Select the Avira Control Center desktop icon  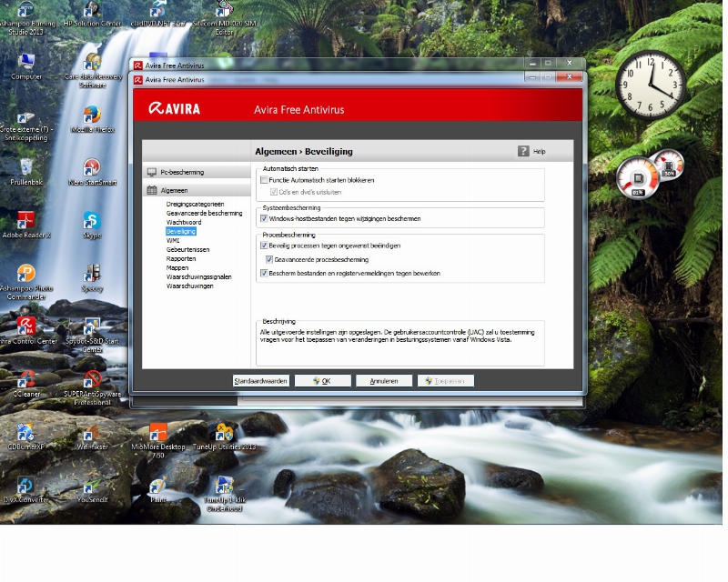(x=27, y=331)
